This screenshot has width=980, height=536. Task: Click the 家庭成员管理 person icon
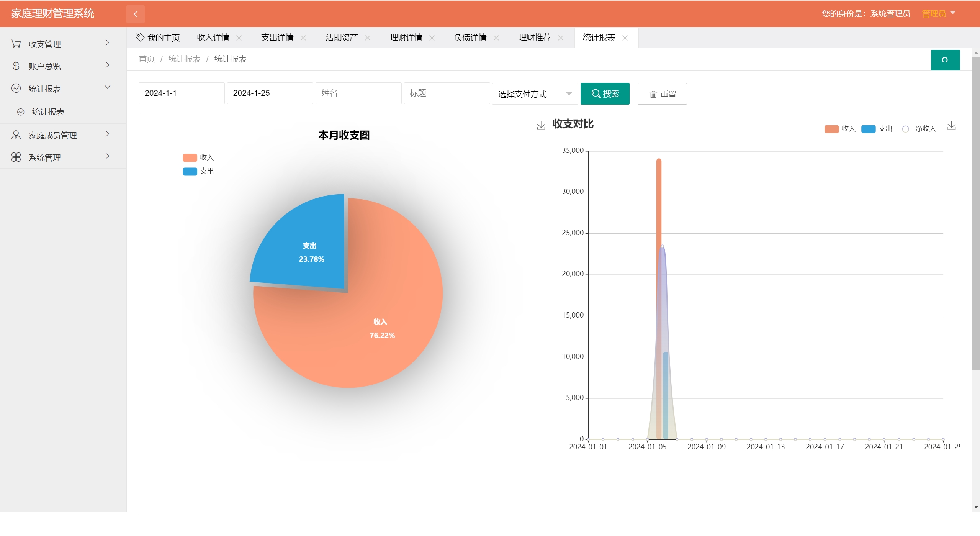tap(16, 135)
